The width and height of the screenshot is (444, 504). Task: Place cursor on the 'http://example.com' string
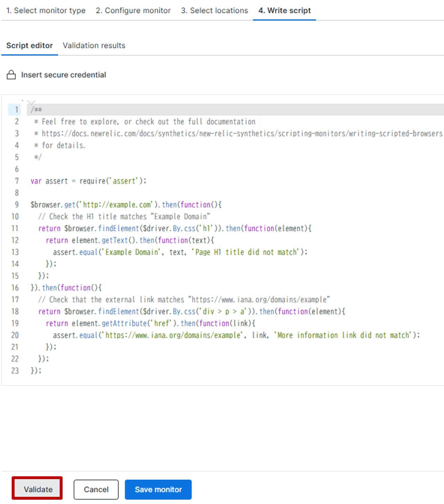[x=117, y=205]
